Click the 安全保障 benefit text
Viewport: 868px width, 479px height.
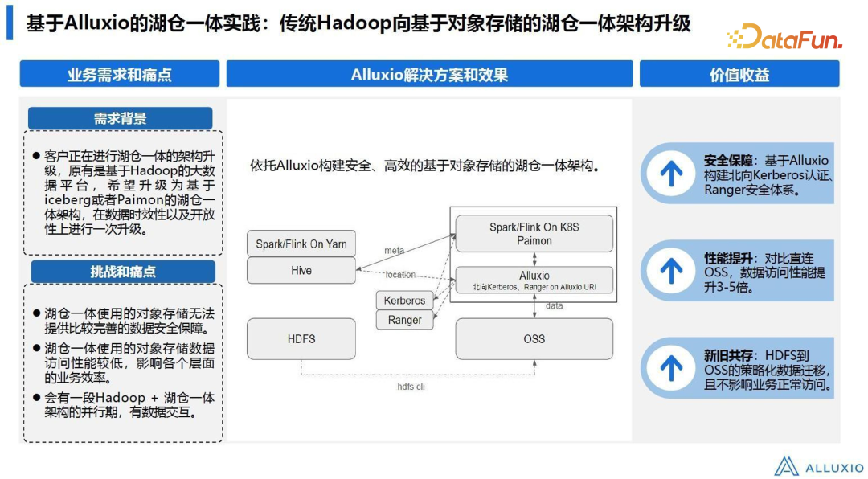(x=768, y=175)
